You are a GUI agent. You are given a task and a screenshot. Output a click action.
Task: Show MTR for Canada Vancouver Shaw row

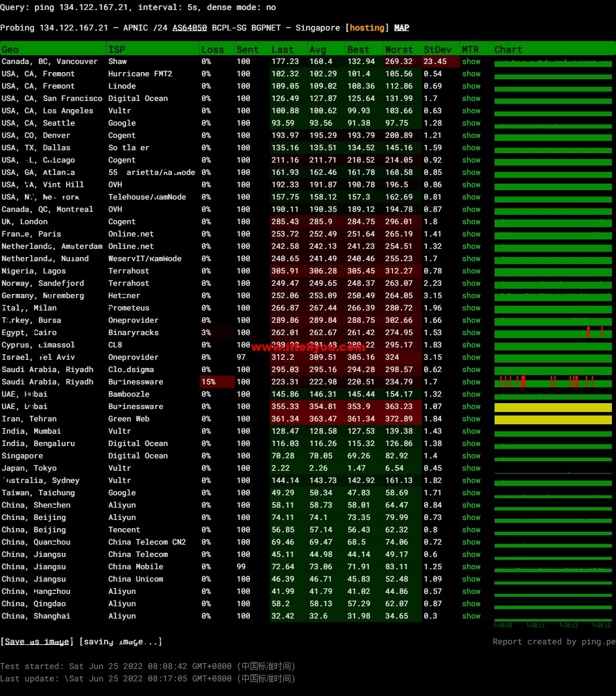(471, 62)
